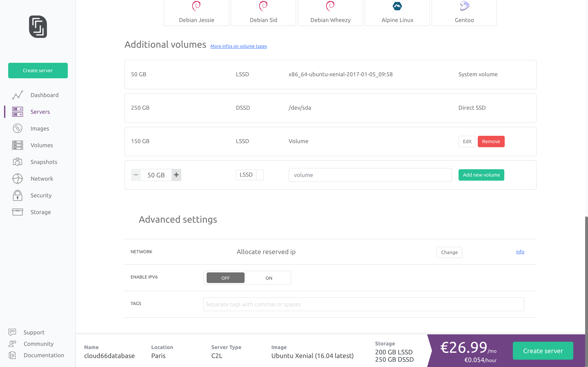Open Dashboard from the sidebar
This screenshot has height=367, width=588.
(x=45, y=95)
